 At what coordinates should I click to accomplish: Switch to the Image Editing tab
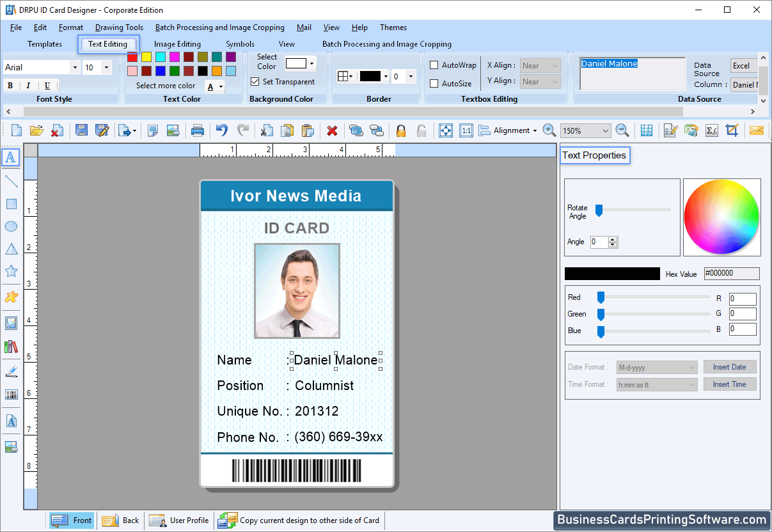click(x=177, y=44)
